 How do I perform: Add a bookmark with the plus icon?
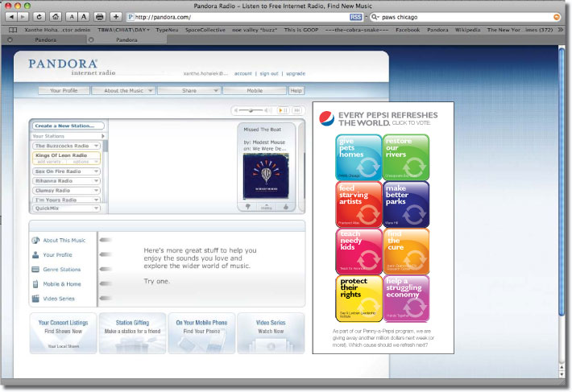click(116, 17)
